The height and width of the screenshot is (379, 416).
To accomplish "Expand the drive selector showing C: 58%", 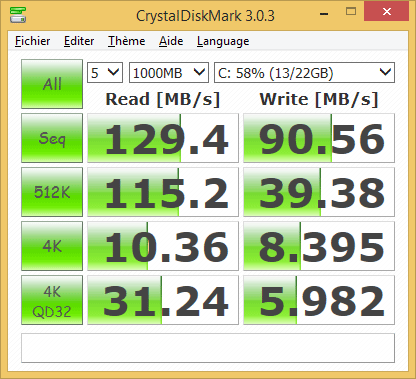I will 304,72.
